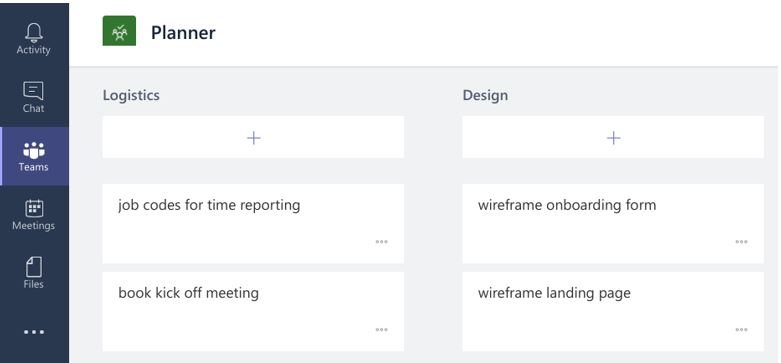Viewport: 781px width, 363px height.
Task: Add a new task under Design
Action: pos(613,137)
